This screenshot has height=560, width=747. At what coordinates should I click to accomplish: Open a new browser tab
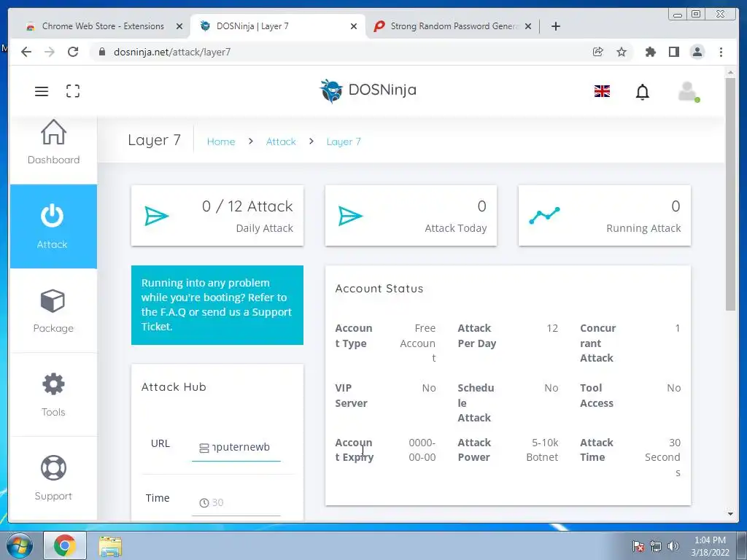[x=555, y=26]
